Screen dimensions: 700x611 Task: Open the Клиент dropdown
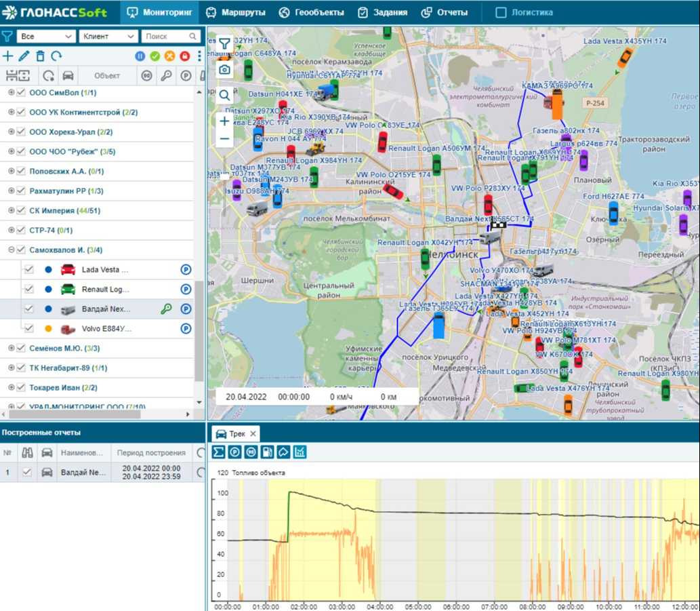point(108,36)
